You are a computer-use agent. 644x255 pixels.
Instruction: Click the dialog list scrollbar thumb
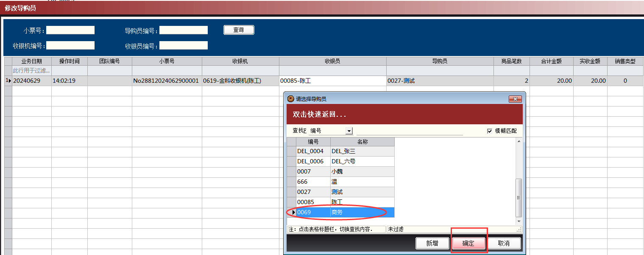tap(519, 197)
